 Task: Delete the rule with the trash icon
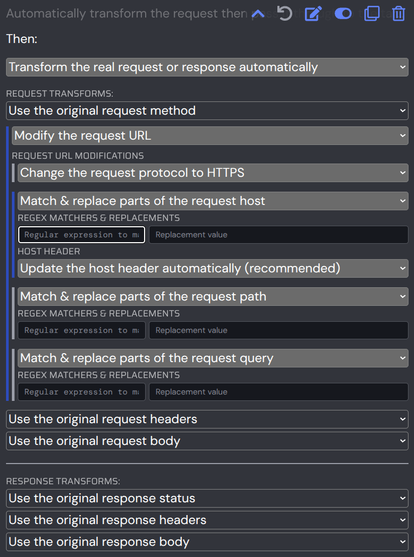398,14
